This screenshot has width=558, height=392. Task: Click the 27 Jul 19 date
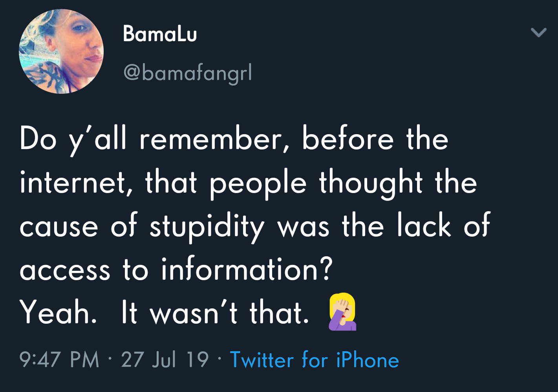point(165,359)
